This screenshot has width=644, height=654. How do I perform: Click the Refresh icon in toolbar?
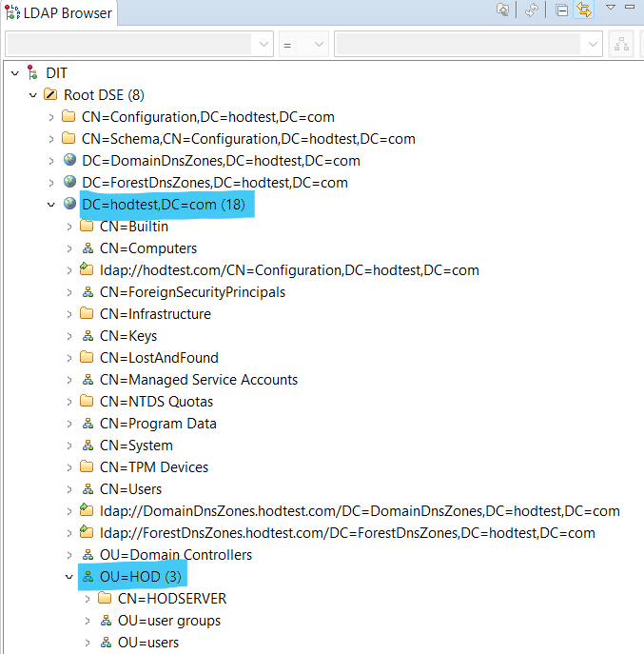[532, 10]
